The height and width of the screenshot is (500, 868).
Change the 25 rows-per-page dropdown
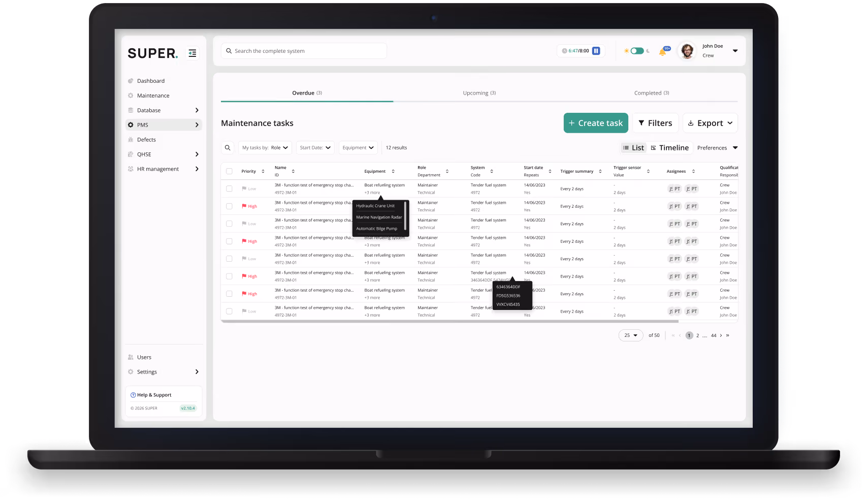point(631,335)
